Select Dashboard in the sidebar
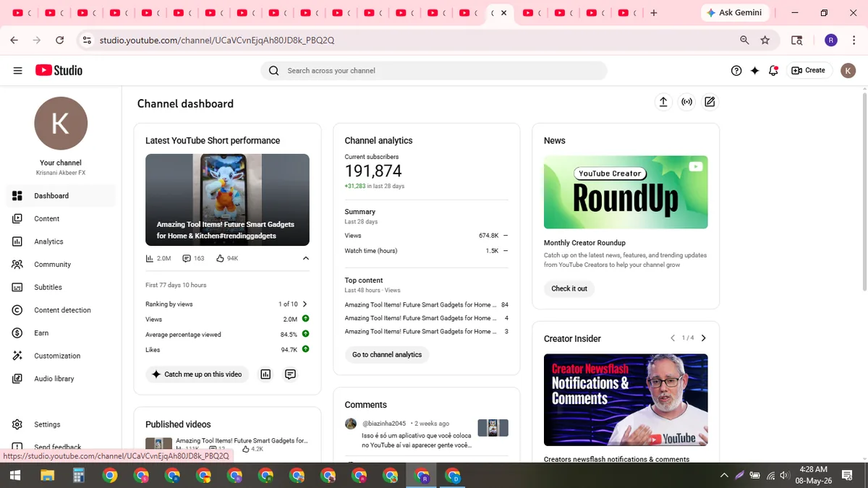 pos(61,196)
